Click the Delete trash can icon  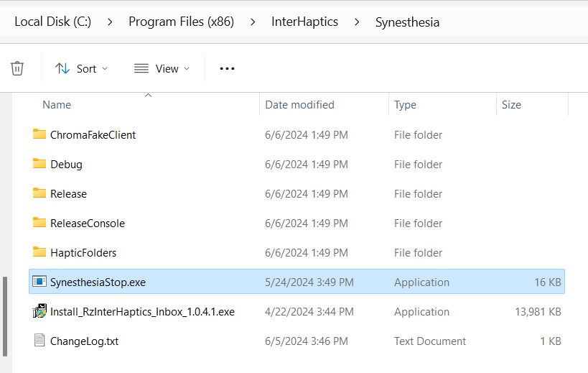(17, 68)
